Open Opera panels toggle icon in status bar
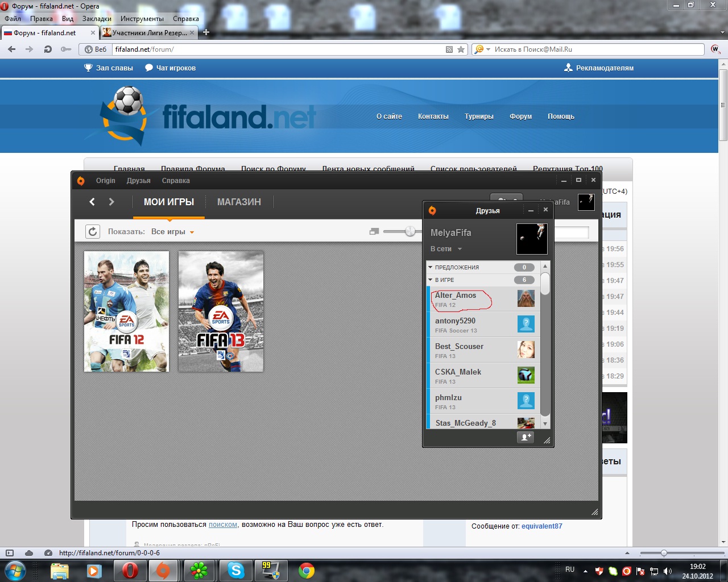 pos(9,553)
